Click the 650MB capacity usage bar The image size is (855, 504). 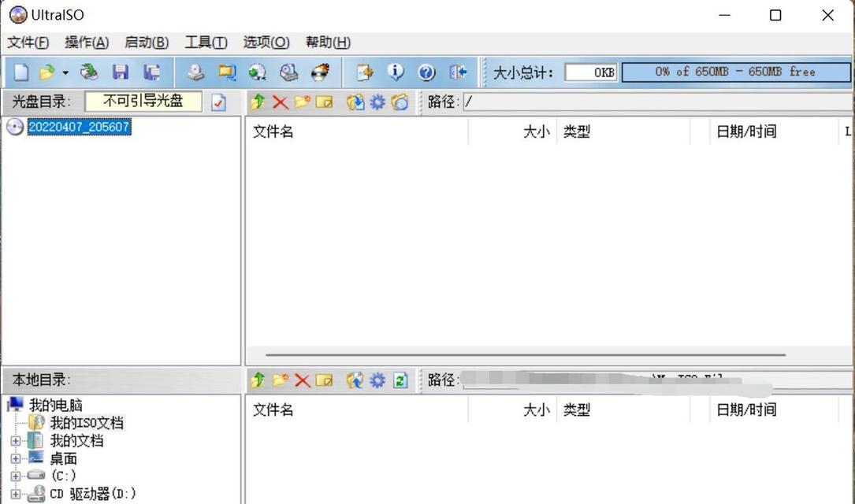pyautogui.click(x=736, y=72)
